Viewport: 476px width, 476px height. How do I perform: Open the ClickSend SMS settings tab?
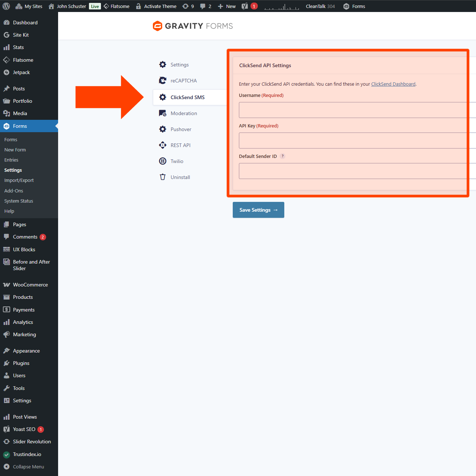(x=187, y=97)
